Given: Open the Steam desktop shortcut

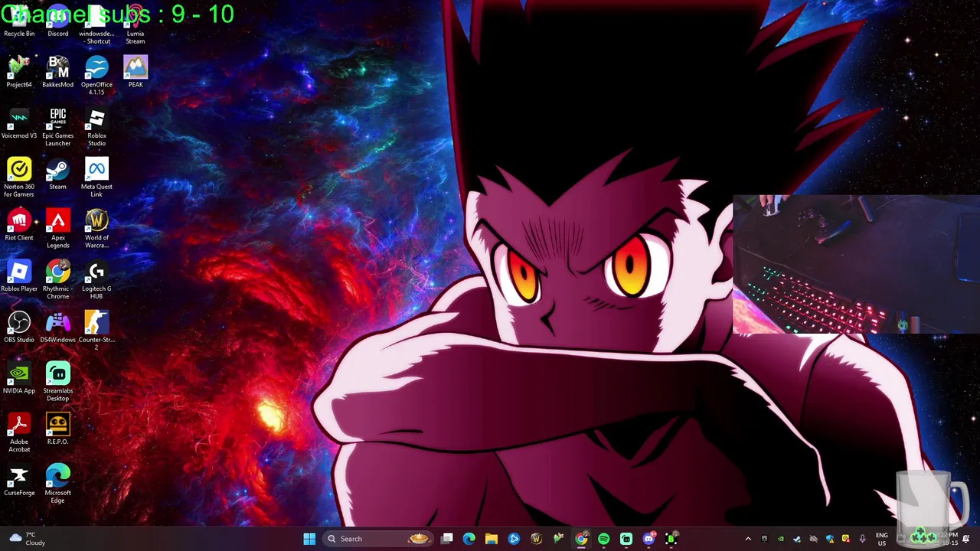Looking at the screenshot, I should coord(58,174).
